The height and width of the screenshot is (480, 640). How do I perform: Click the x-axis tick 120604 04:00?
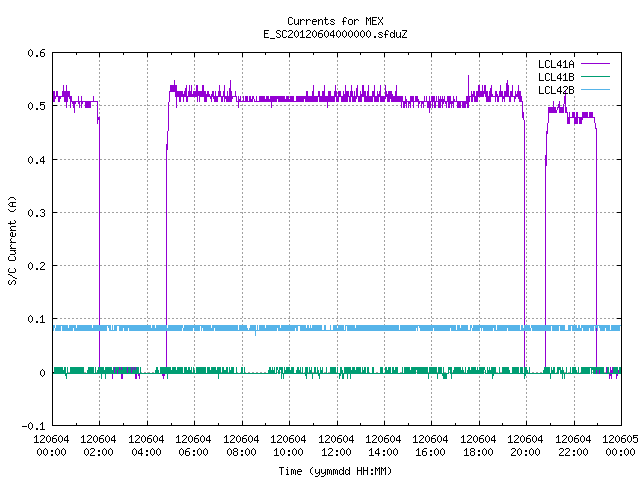click(x=146, y=446)
